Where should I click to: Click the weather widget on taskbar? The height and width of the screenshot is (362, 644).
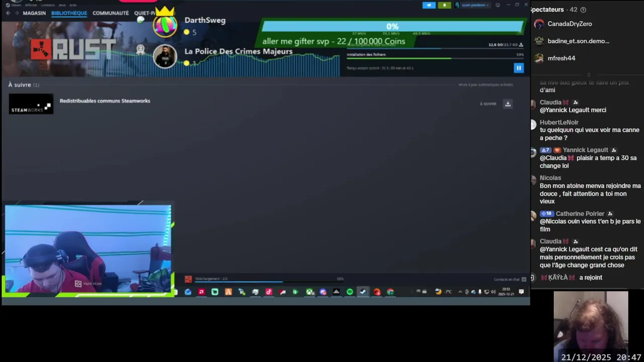(x=443, y=292)
